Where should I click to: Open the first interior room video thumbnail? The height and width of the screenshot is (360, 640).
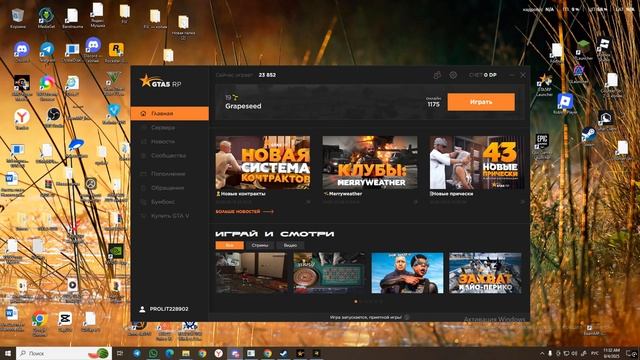(x=251, y=273)
